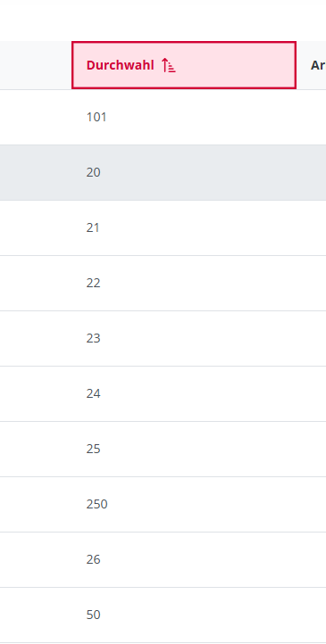The height and width of the screenshot is (644, 326).
Task: Select the row with extension 23
Action: point(163,338)
